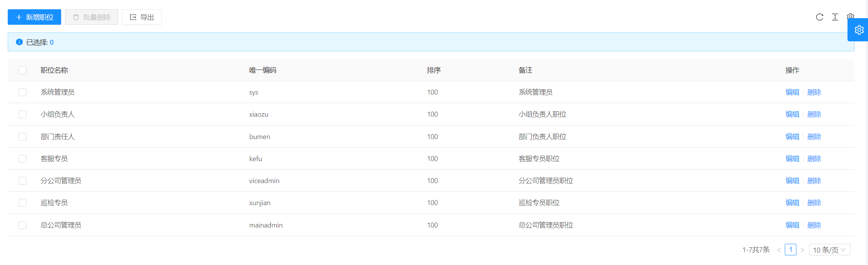Click 导出 export button
The height and width of the screenshot is (265, 868).
click(x=142, y=17)
